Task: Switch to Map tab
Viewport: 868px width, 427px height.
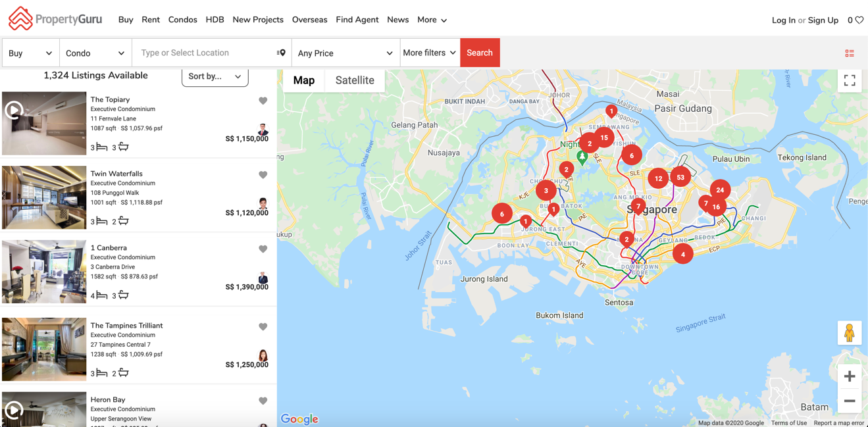Action: pyautogui.click(x=304, y=80)
